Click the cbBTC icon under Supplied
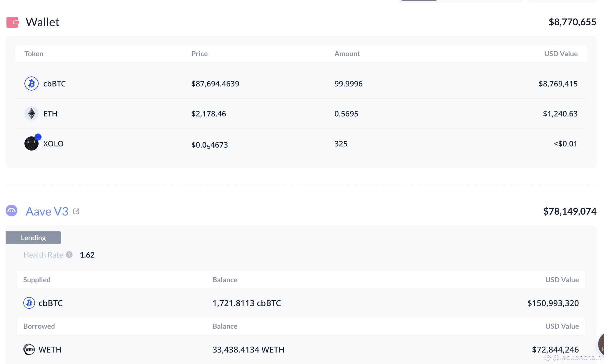The image size is (604, 364). [x=29, y=303]
